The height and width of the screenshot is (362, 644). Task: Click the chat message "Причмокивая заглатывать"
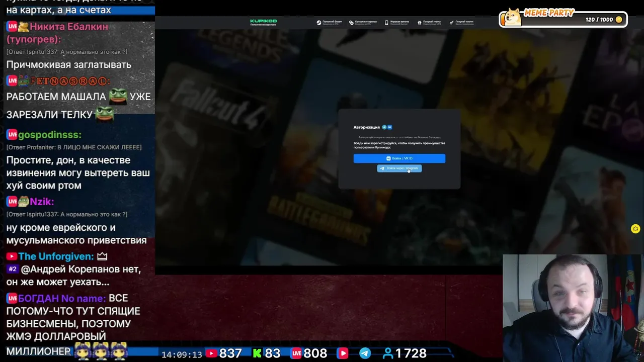point(68,64)
